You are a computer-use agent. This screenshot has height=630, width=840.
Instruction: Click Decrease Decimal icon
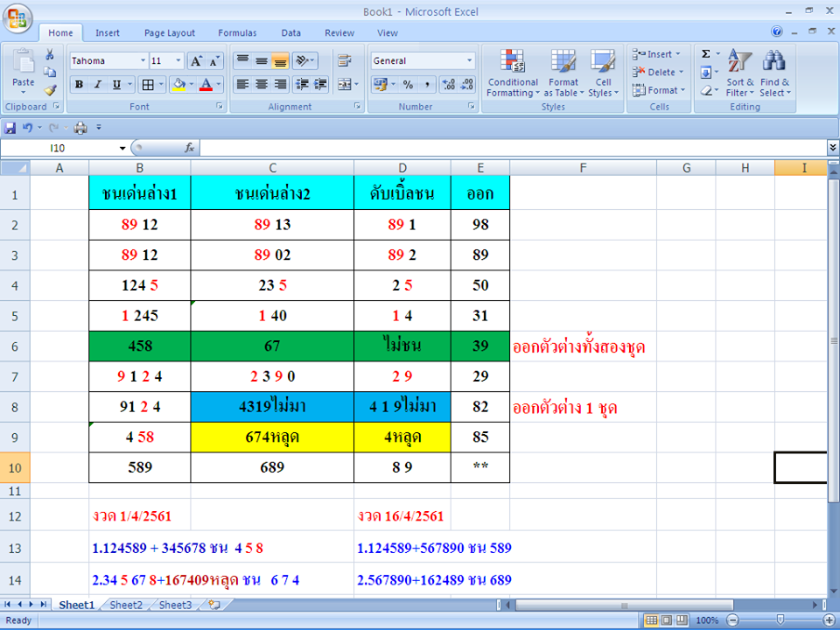pyautogui.click(x=467, y=84)
